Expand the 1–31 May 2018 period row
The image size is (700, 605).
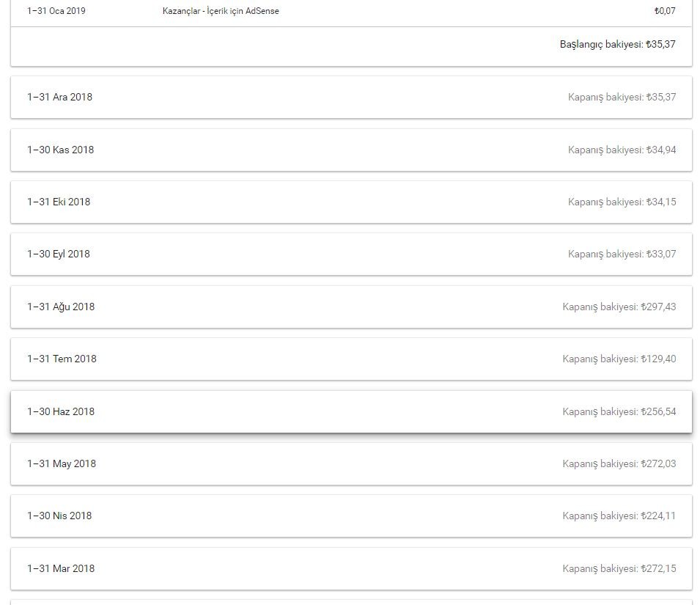point(351,463)
